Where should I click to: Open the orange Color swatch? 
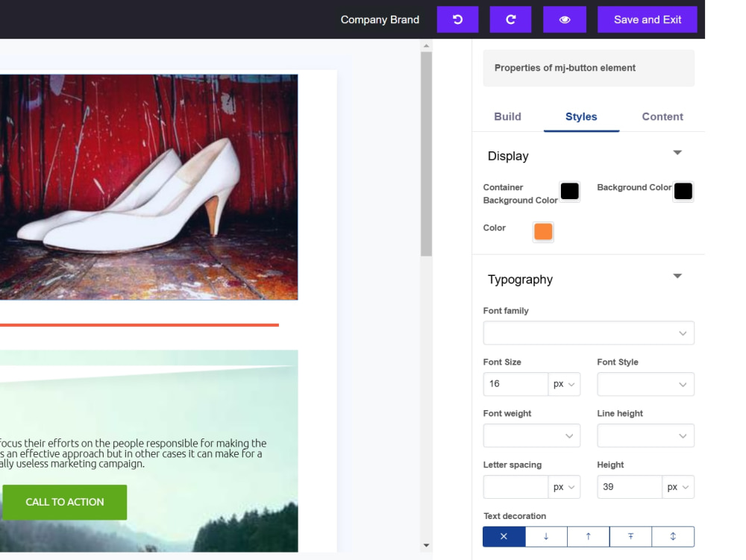pyautogui.click(x=543, y=231)
